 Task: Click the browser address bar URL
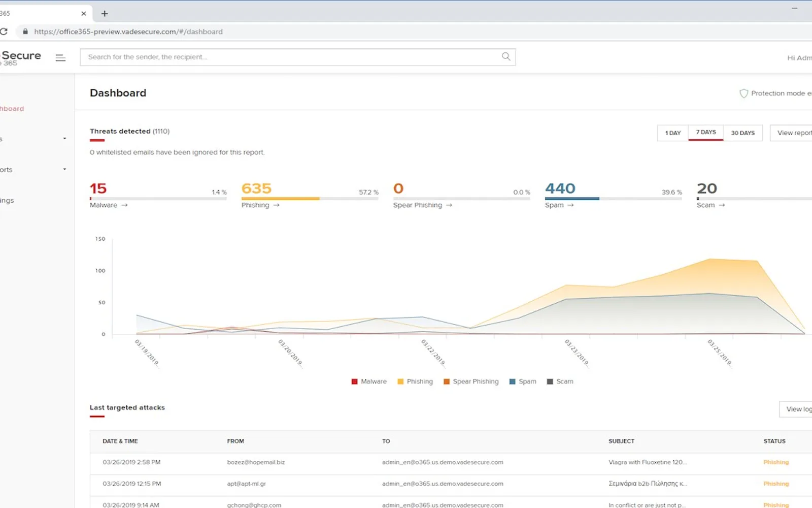pos(128,31)
